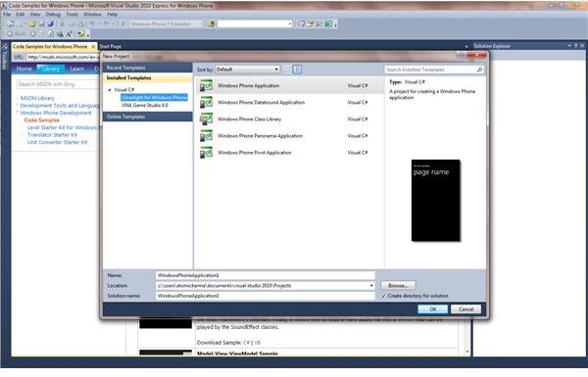Open Windows Phone Development link
This screenshot has height=377, width=588.
pos(56,113)
